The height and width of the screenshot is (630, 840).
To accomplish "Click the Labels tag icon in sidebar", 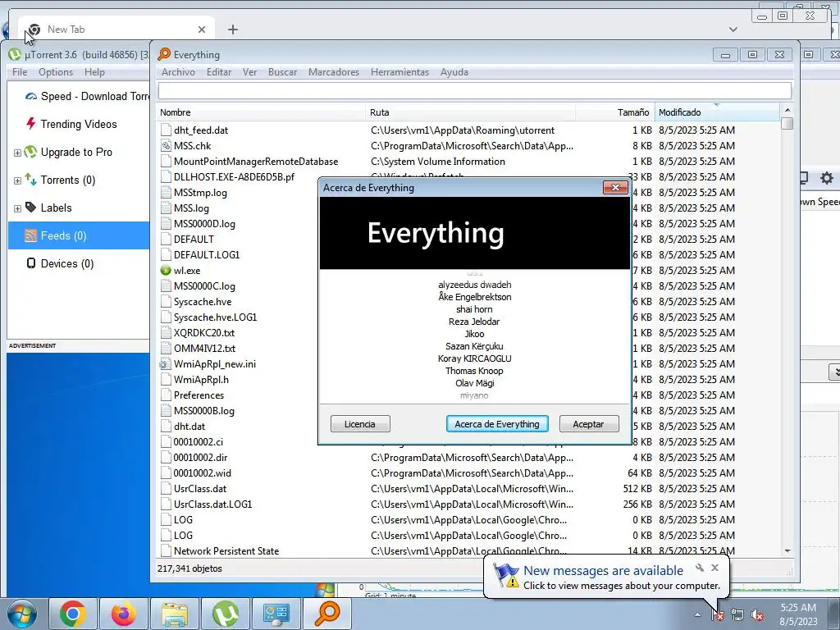I will pyautogui.click(x=30, y=208).
